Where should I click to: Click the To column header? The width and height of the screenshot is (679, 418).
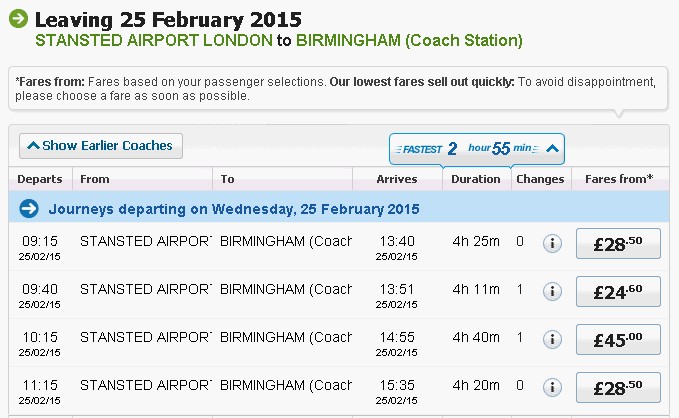[228, 179]
